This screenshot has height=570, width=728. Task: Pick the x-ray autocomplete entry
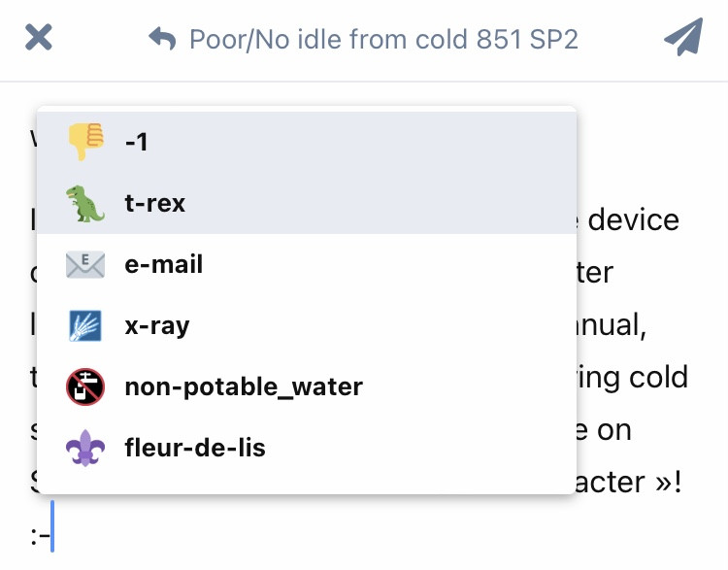point(307,325)
